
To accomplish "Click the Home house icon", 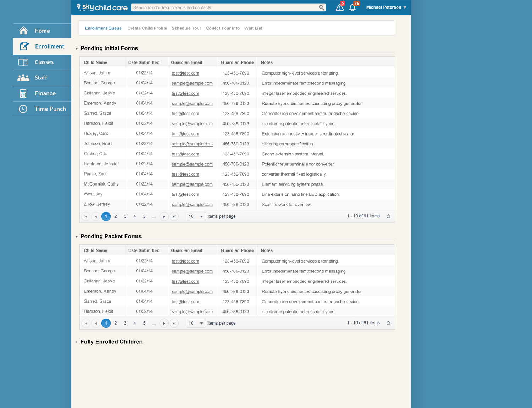I will (23, 31).
